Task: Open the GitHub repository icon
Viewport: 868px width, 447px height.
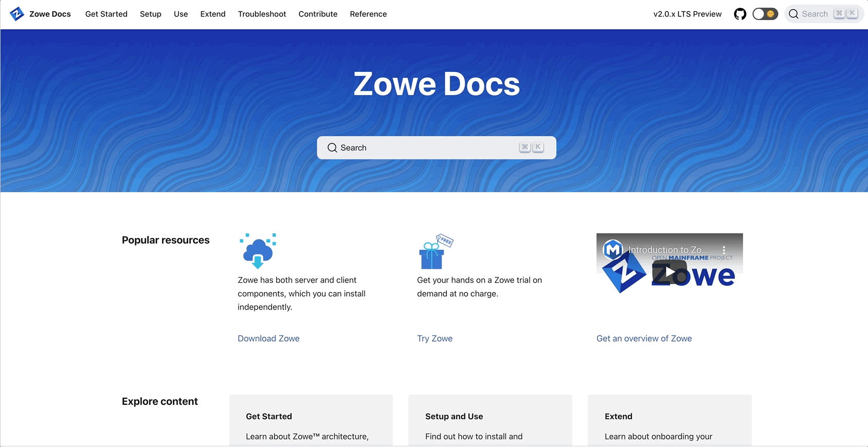Action: coord(740,14)
